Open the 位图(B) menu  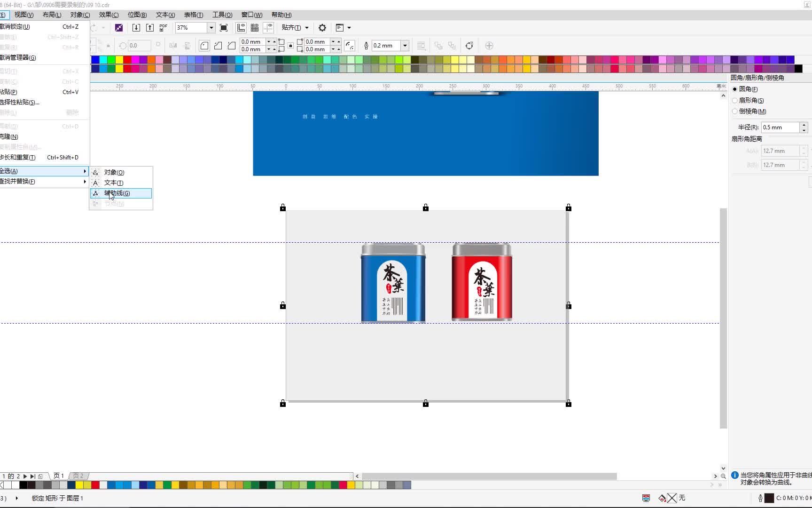point(137,15)
